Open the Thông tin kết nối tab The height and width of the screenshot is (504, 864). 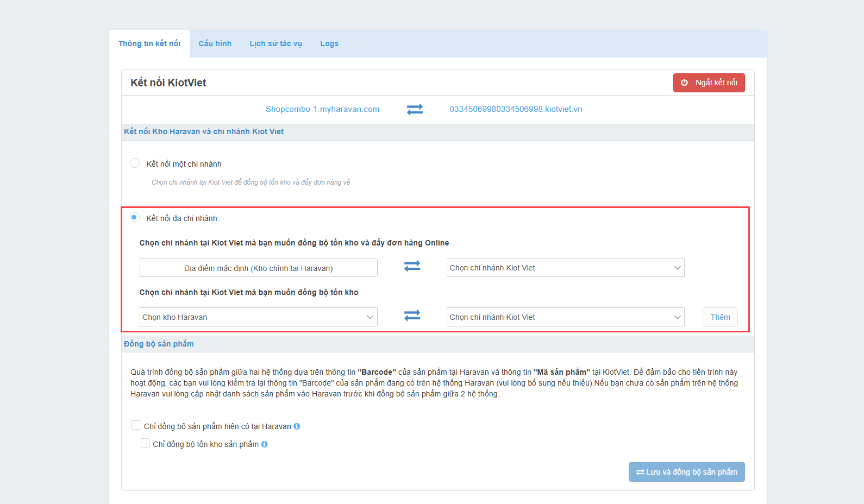coord(149,43)
